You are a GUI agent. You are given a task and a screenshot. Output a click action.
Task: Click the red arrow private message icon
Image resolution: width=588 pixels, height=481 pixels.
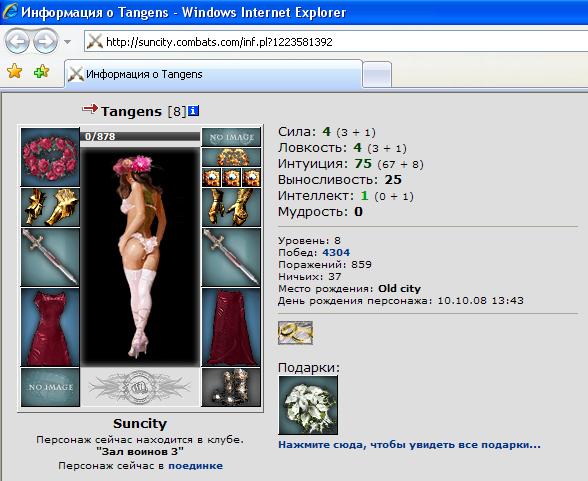click(90, 109)
